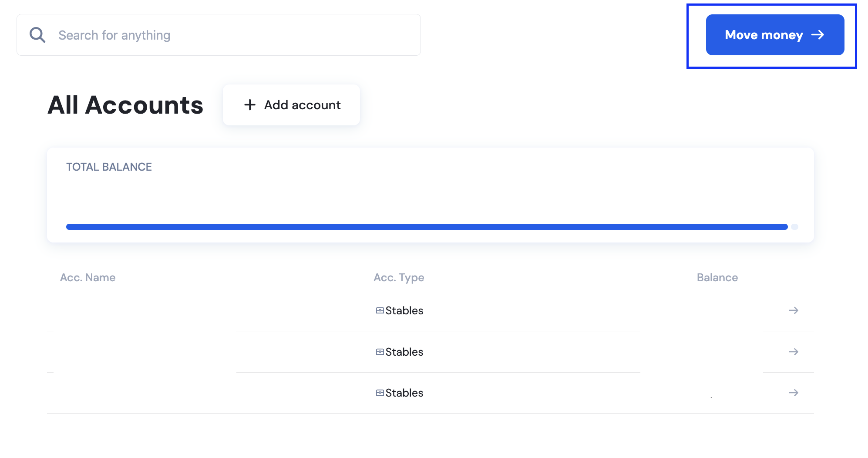Click the second Stables account type icon

pyautogui.click(x=380, y=352)
